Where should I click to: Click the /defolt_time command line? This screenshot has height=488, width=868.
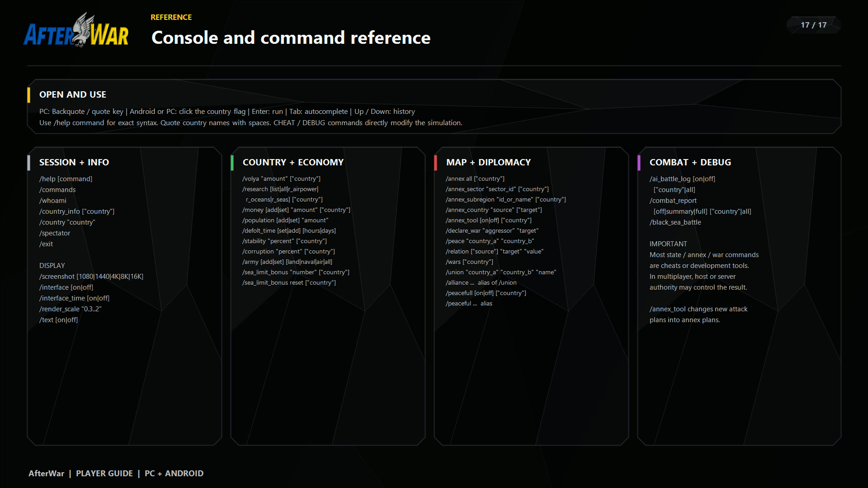pos(289,231)
